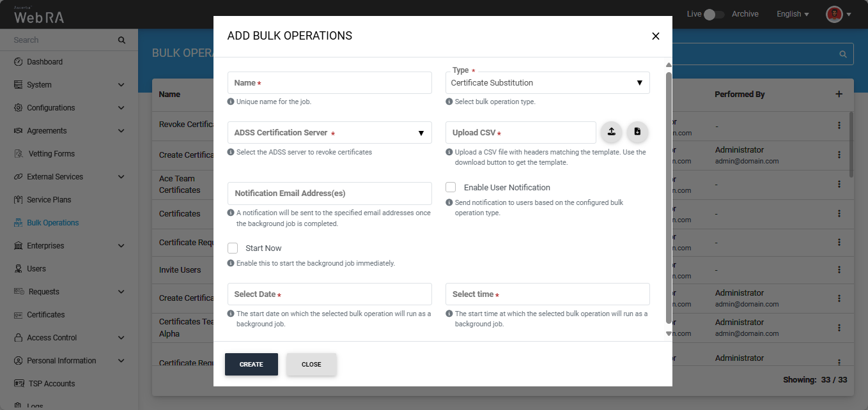Click the Dashboard icon in sidebar
This screenshot has width=868, height=410.
pyautogui.click(x=19, y=62)
